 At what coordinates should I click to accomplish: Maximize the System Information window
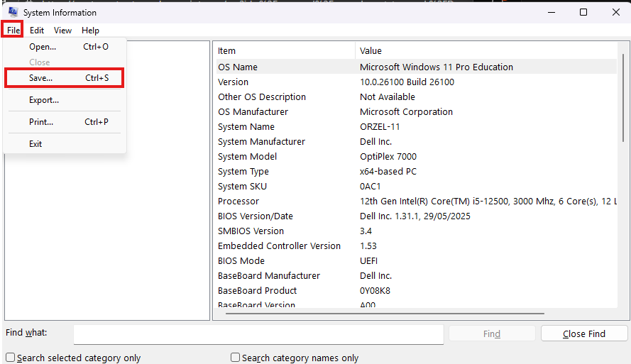[x=583, y=12]
